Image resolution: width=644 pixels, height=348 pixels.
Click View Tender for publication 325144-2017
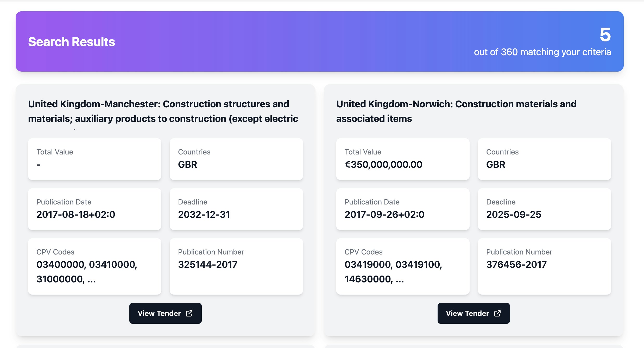coord(165,313)
